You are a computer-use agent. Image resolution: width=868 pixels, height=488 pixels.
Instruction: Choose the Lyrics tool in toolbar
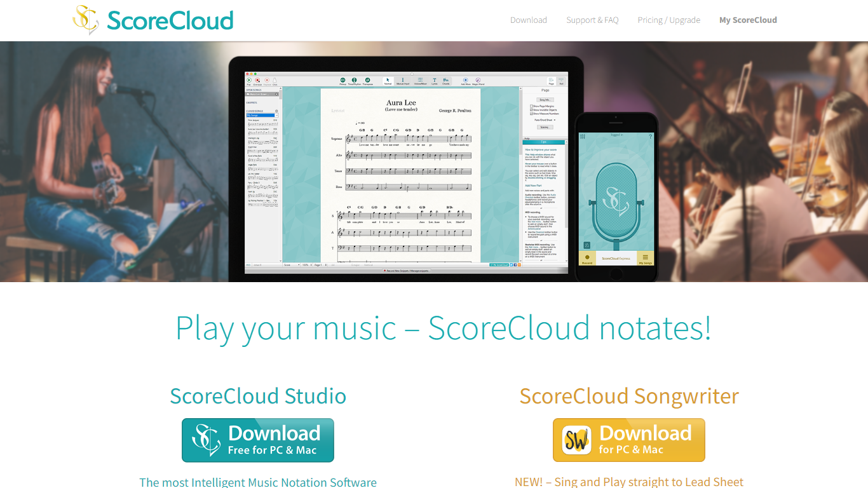click(x=435, y=80)
